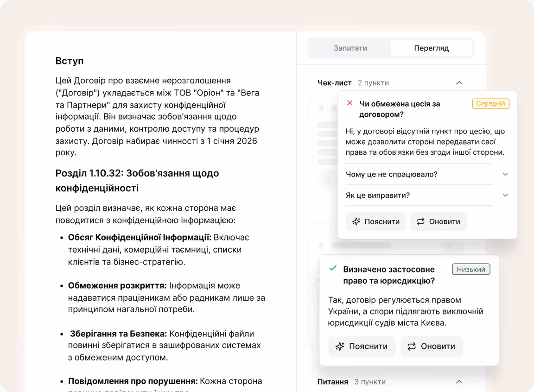Viewport: 534px width, 392px height.
Task: Open the Перегляд tab
Action: pos(431,48)
